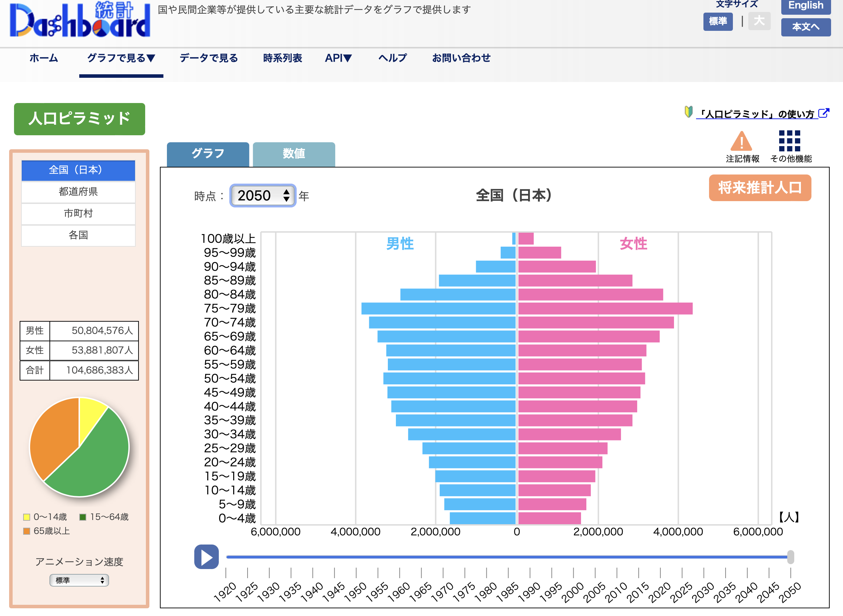Select 都道府県 in the region list
The width and height of the screenshot is (843, 616).
[x=78, y=192]
